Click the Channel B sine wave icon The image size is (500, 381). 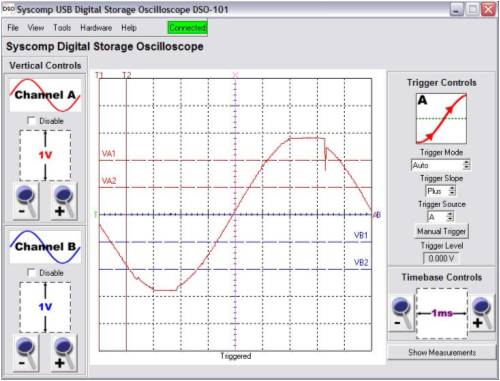point(45,247)
